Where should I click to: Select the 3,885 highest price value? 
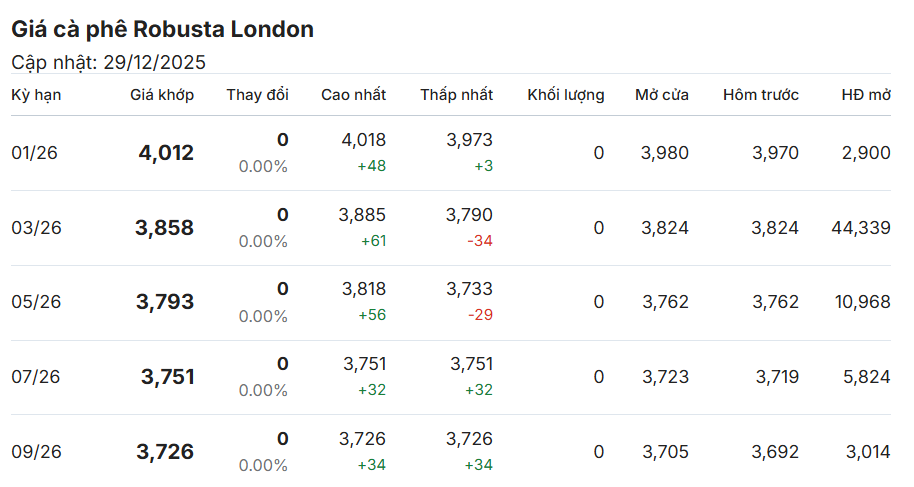362,215
